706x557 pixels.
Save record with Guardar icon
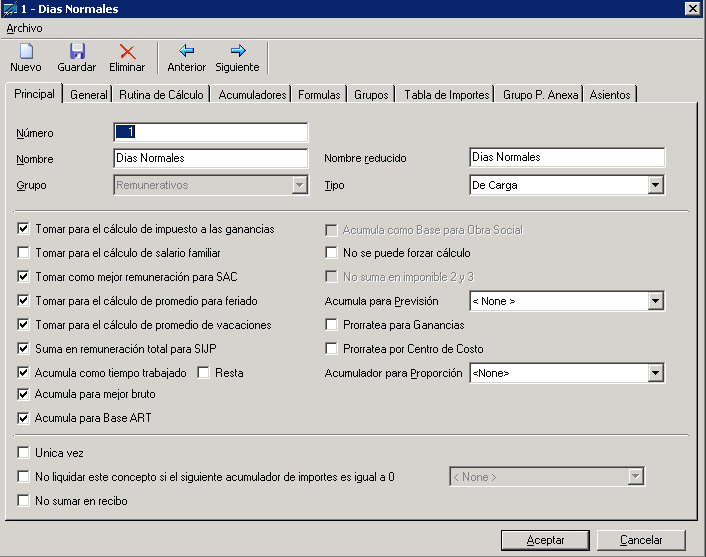tap(77, 51)
